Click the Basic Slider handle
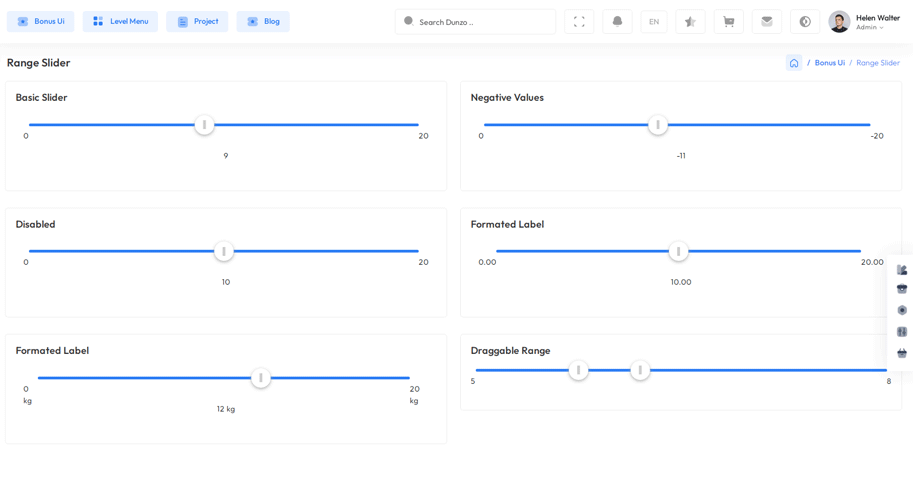The width and height of the screenshot is (913, 492). (x=204, y=125)
